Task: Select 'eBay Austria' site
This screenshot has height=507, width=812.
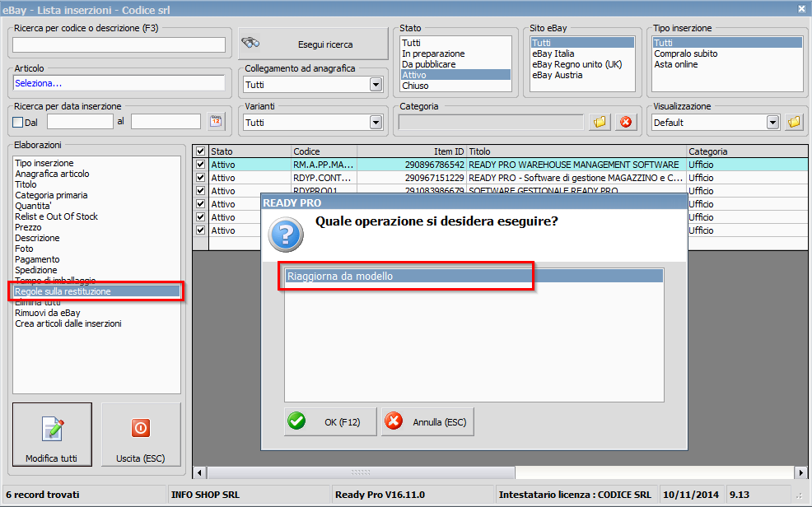Action: tap(582, 75)
